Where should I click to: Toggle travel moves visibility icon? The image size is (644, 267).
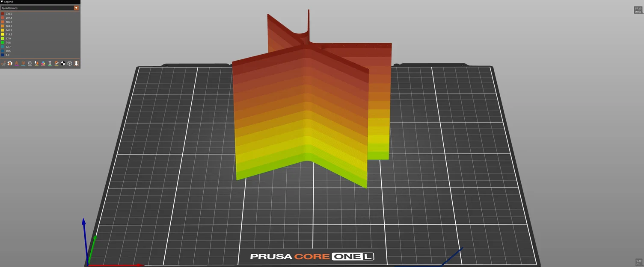tap(3, 63)
